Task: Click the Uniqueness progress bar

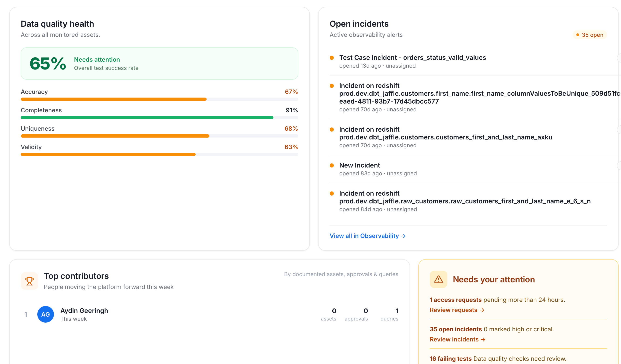Action: 159,136
